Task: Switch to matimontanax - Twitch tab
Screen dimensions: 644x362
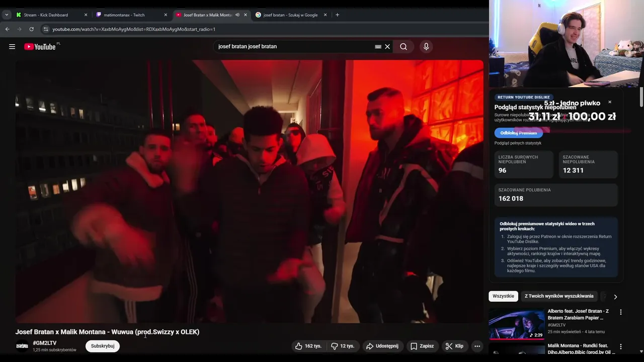Action: click(x=131, y=15)
